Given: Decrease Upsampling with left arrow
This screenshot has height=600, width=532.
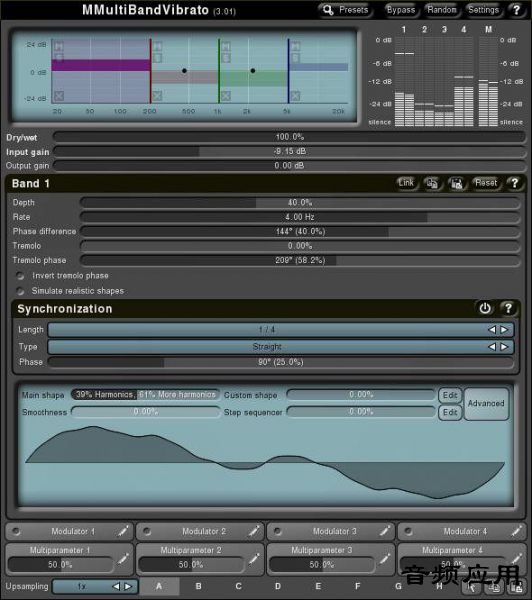Looking at the screenshot, I should point(116,586).
